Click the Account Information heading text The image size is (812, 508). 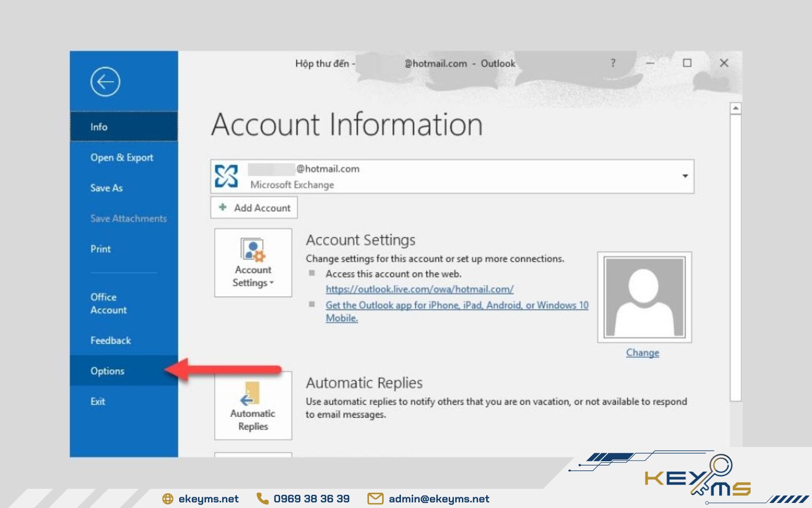pyautogui.click(x=347, y=124)
